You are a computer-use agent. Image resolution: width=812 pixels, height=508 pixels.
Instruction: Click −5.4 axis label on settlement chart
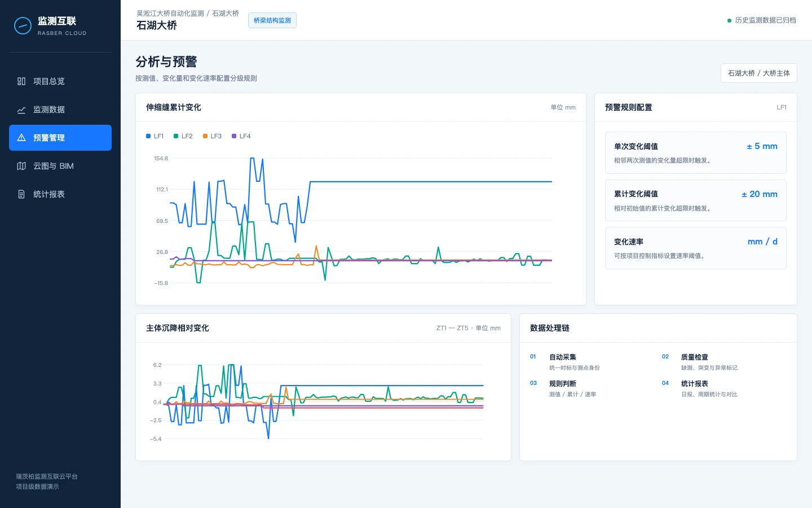(156, 439)
